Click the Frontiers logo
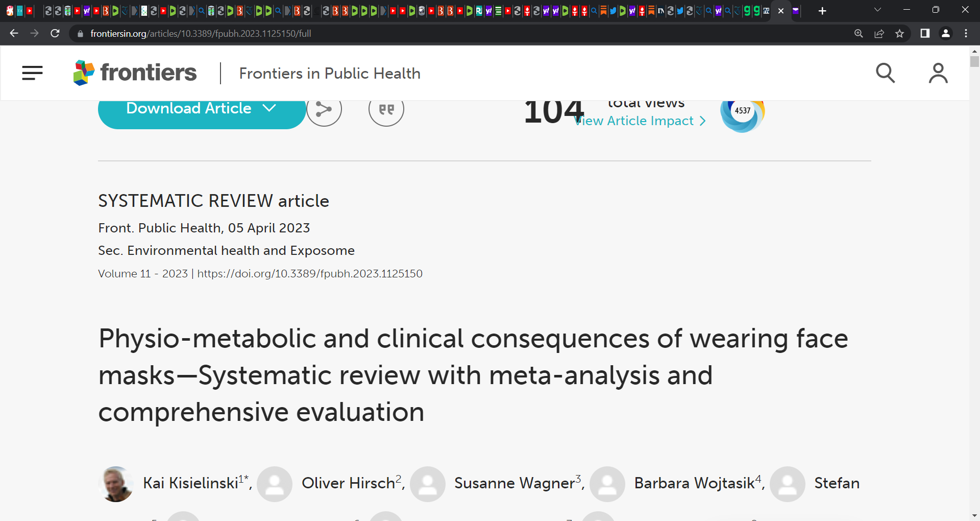The width and height of the screenshot is (980, 521). coord(135,73)
